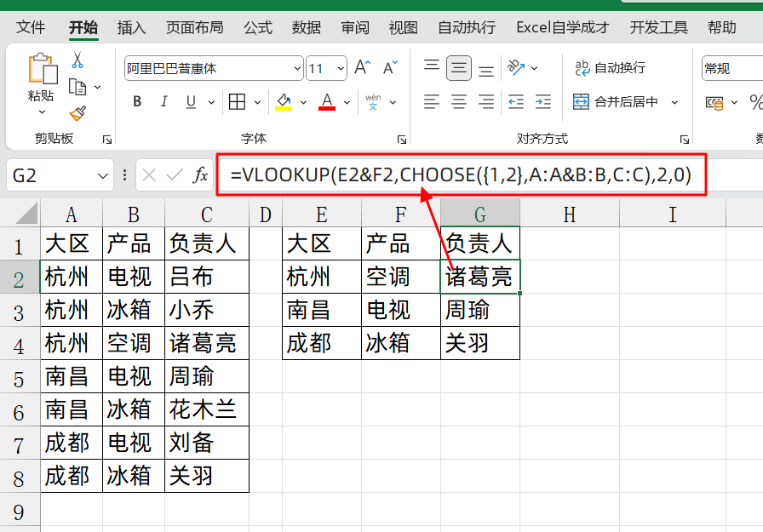Viewport: 763px width, 532px height.
Task: Open the Name Box dropdown
Action: [103, 175]
